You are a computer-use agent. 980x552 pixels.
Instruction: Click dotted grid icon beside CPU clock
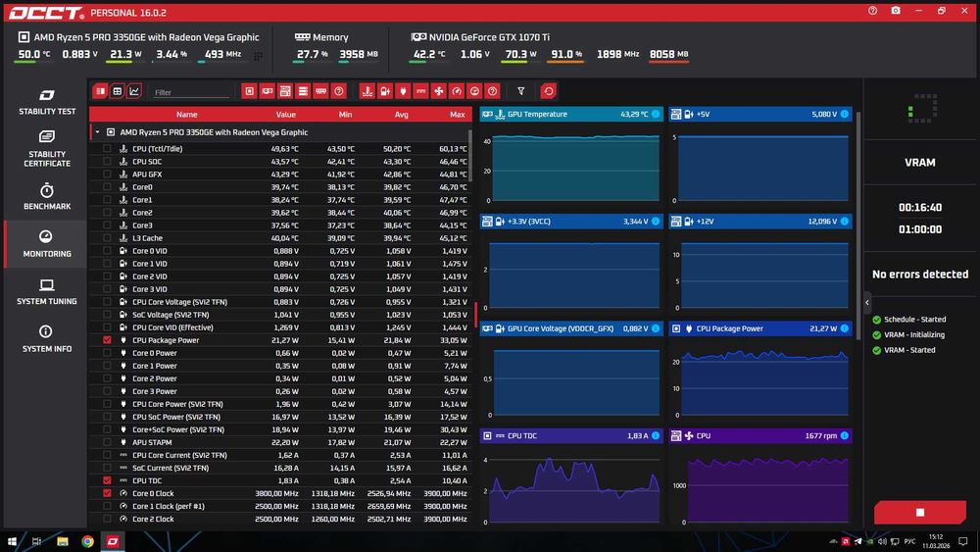point(258,56)
